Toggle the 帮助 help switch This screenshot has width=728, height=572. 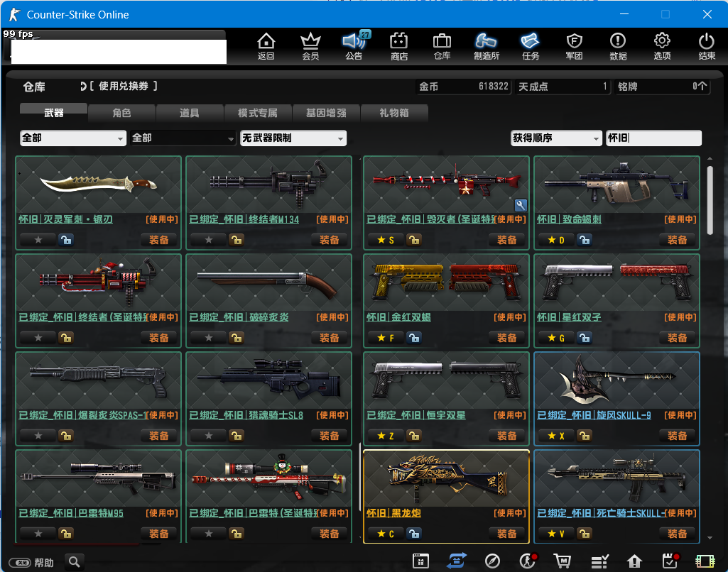pyautogui.click(x=20, y=563)
